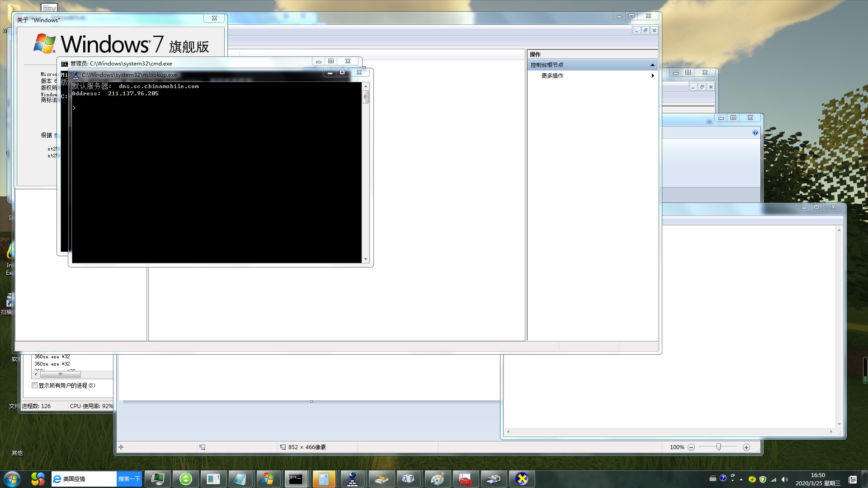Image resolution: width=868 pixels, height=488 pixels.
Task: Enable 显示所有用户的进程 checkbox
Action: (34, 385)
